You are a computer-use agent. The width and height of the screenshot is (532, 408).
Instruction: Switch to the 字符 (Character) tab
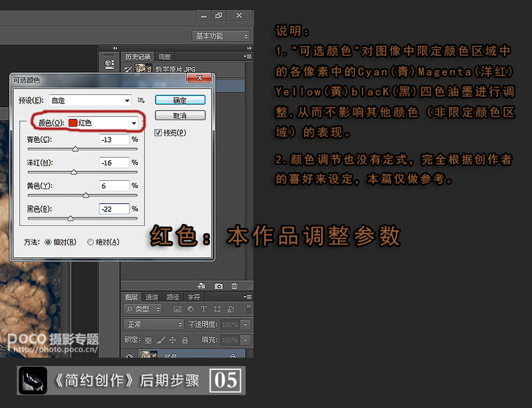tap(194, 298)
